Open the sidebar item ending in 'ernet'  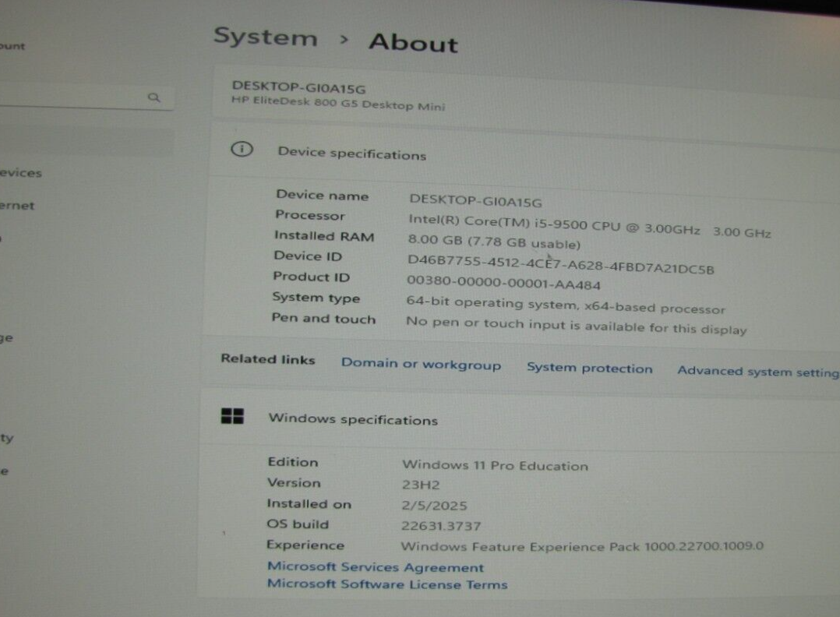(17, 205)
